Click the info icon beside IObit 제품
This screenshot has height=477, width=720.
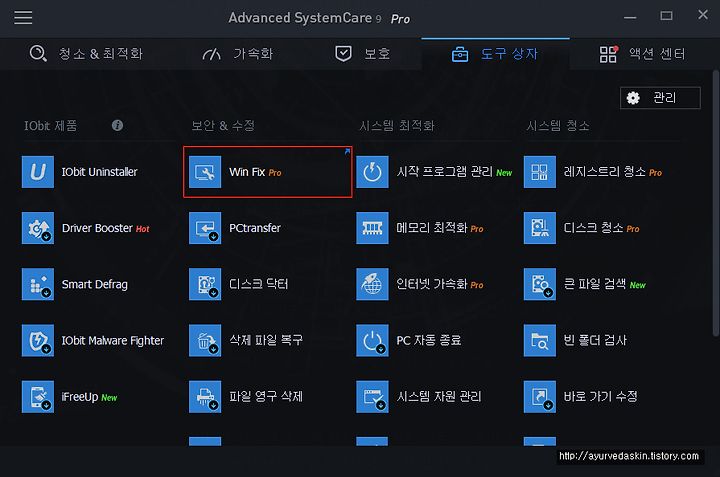(117, 125)
